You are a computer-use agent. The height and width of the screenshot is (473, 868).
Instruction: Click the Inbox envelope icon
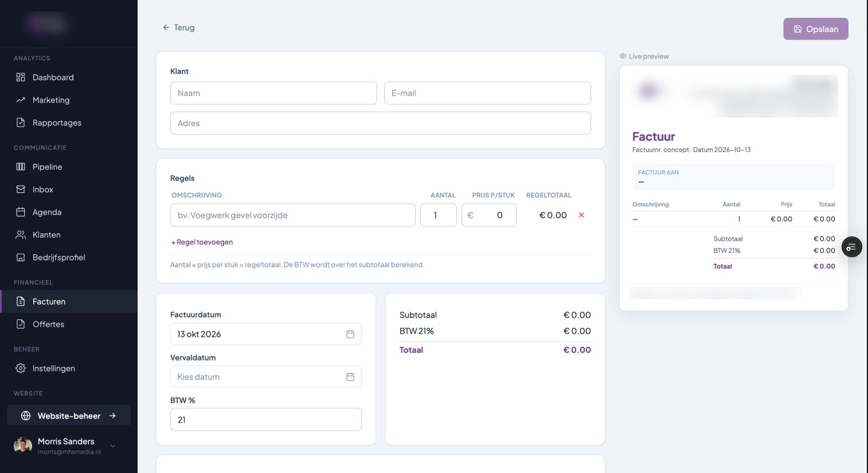point(21,189)
